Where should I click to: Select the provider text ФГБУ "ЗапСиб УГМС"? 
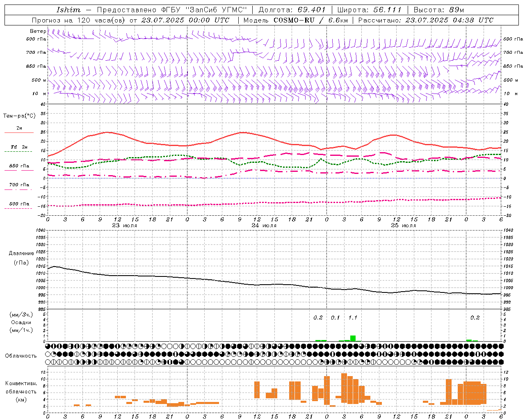pyautogui.click(x=204, y=9)
